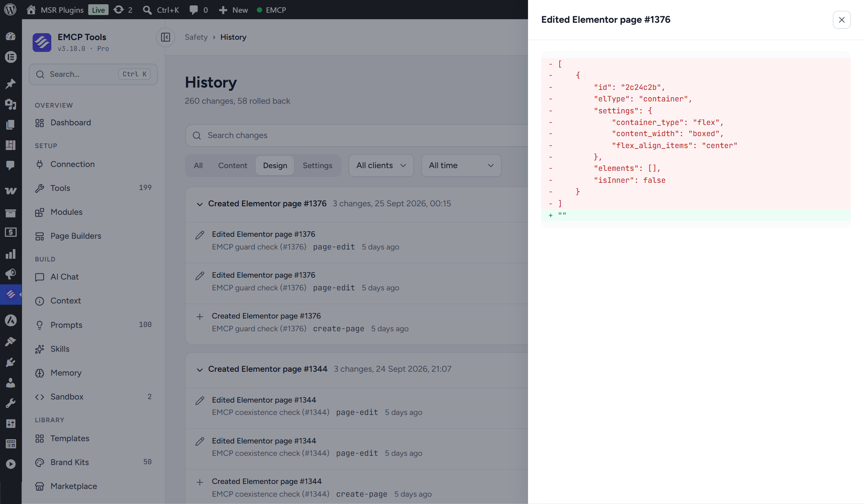Viewport: 864px width, 504px height.
Task: Click the Posts pin icon
Action: (x=10, y=84)
